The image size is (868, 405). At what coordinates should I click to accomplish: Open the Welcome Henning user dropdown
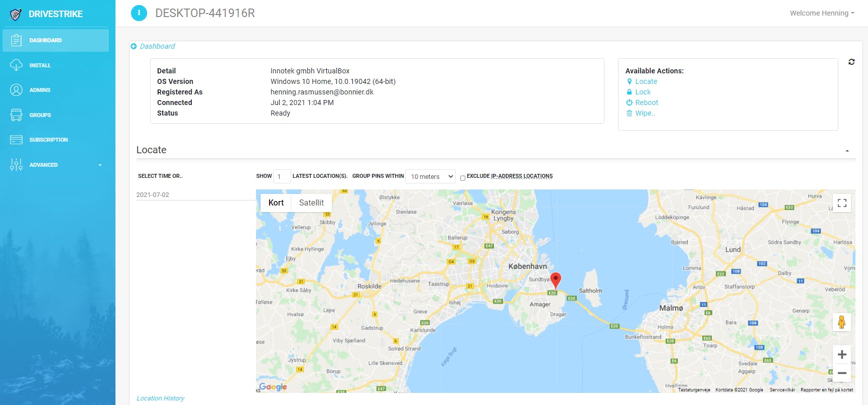(x=822, y=13)
